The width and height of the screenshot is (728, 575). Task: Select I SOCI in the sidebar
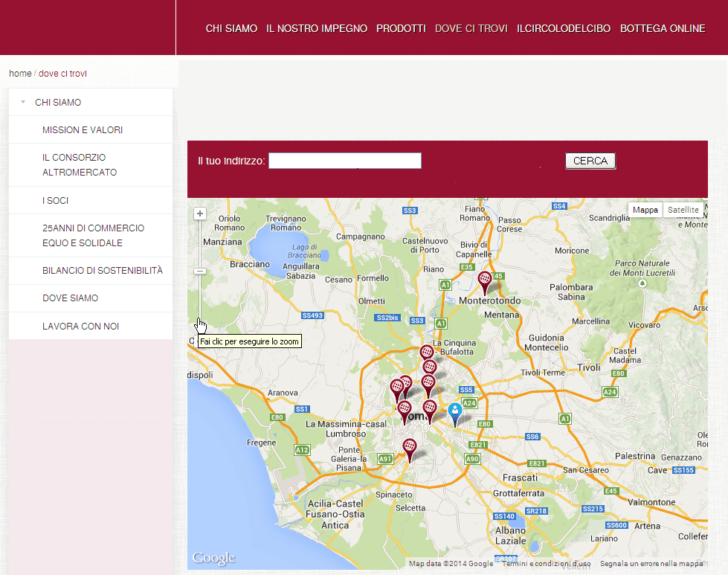point(91,201)
